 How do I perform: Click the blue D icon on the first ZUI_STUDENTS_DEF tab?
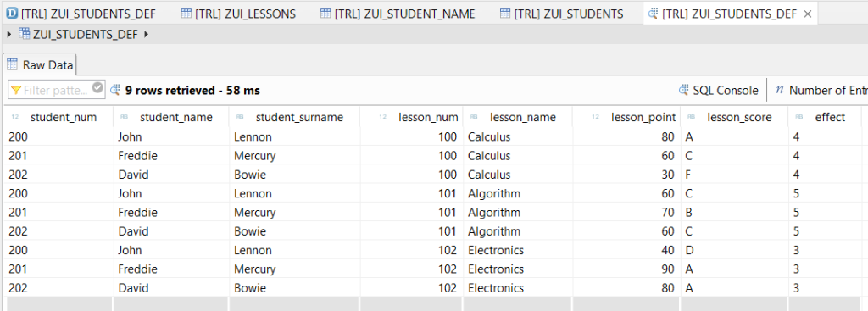[x=14, y=14]
